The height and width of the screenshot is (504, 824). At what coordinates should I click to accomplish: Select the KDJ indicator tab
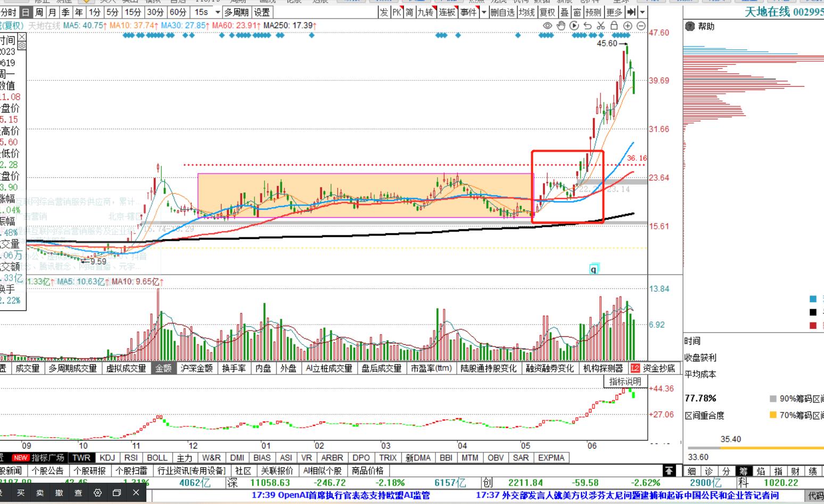(107, 458)
